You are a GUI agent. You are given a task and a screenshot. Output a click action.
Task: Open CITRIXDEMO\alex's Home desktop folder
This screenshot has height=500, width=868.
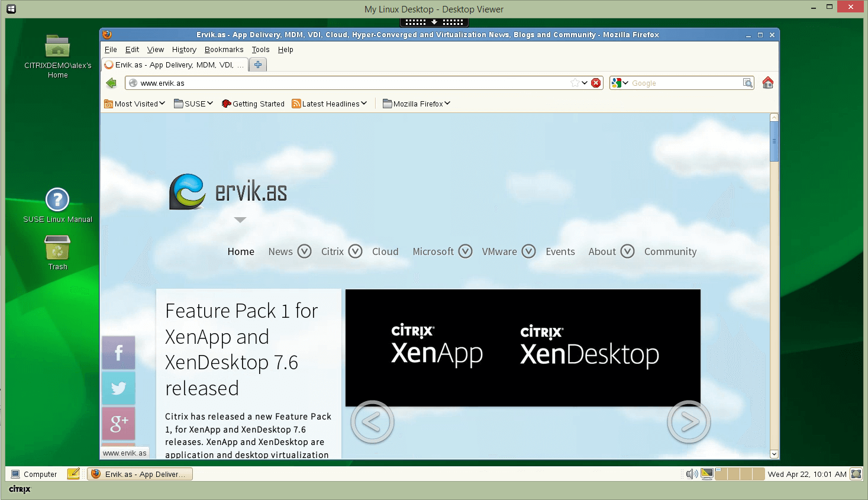tap(58, 57)
